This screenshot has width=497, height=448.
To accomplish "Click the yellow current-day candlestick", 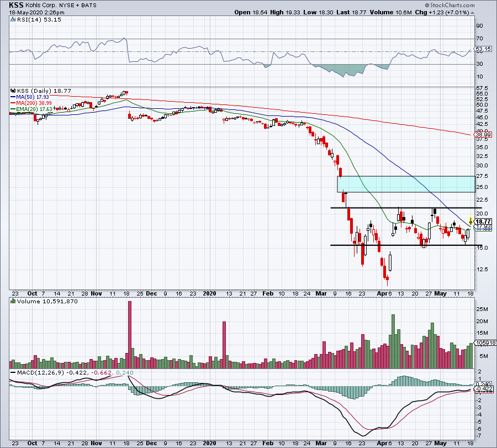I will [x=470, y=221].
